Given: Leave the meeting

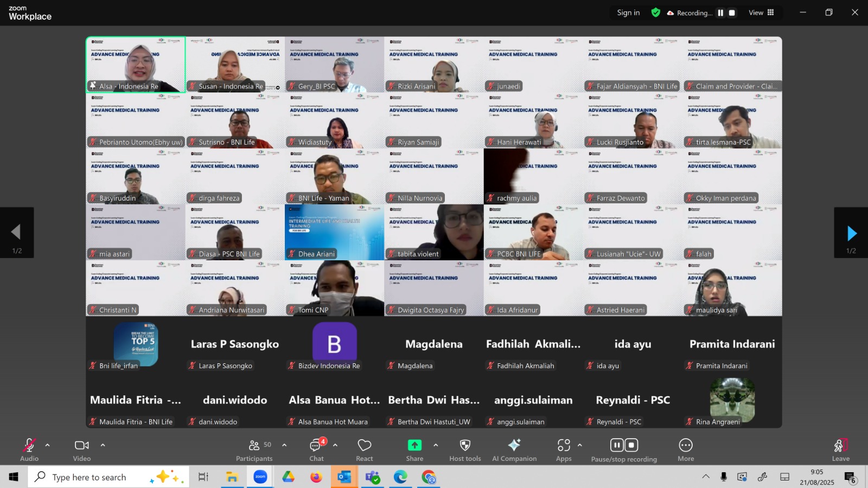Looking at the screenshot, I should 840,450.
